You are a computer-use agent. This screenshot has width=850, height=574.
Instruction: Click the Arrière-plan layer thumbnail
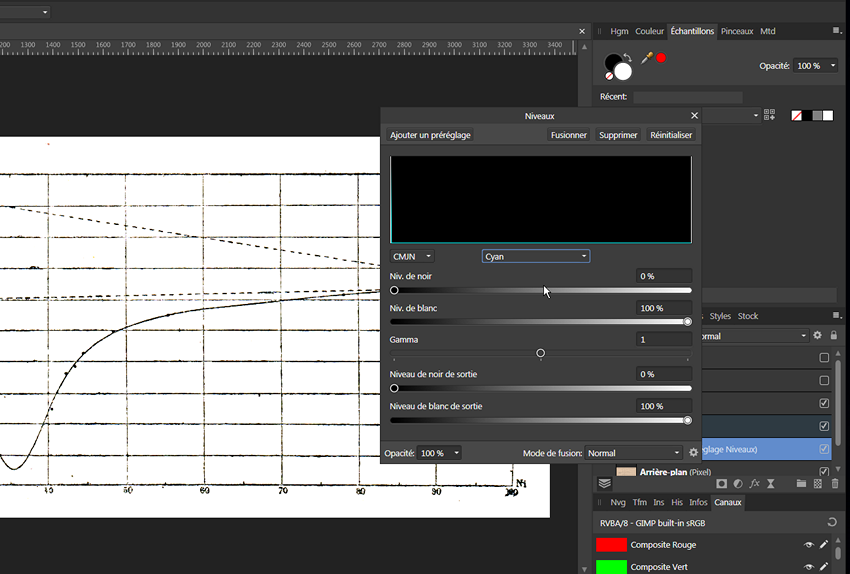pyautogui.click(x=626, y=472)
